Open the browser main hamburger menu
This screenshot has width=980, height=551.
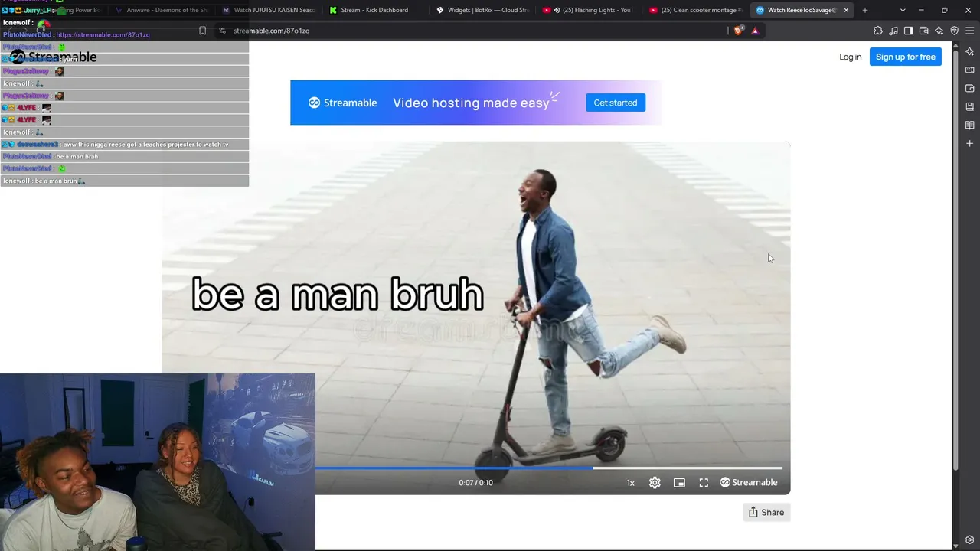click(970, 31)
